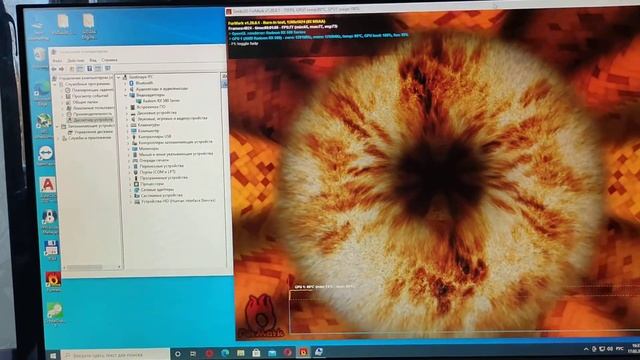640x360 pixels.
Task: Open Microsoft Store from taskbar
Action: pos(256,353)
